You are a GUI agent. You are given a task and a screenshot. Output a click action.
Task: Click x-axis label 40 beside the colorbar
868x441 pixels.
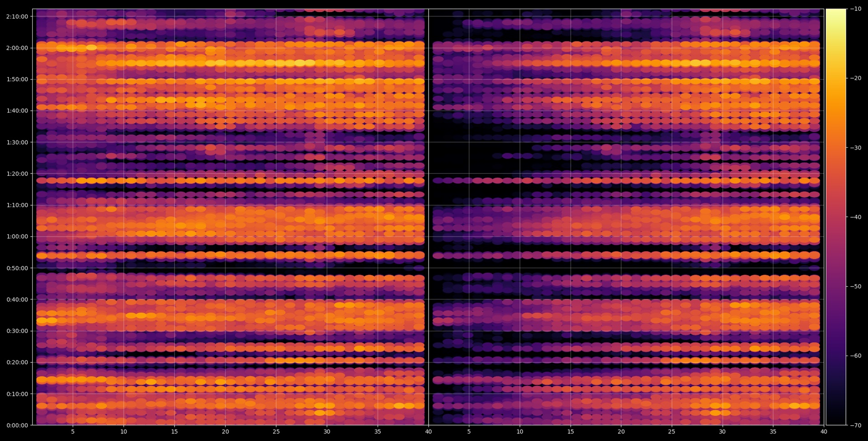coord(824,432)
